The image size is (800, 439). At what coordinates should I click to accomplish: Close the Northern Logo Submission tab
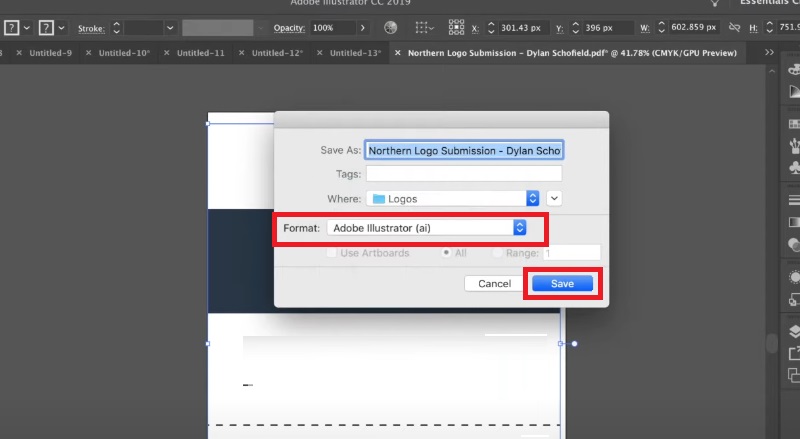click(397, 53)
